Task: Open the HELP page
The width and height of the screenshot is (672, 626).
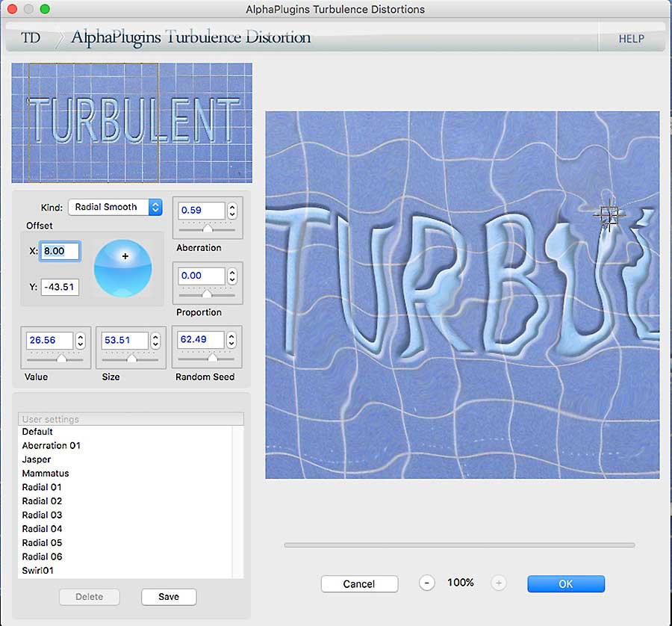Action: click(631, 39)
